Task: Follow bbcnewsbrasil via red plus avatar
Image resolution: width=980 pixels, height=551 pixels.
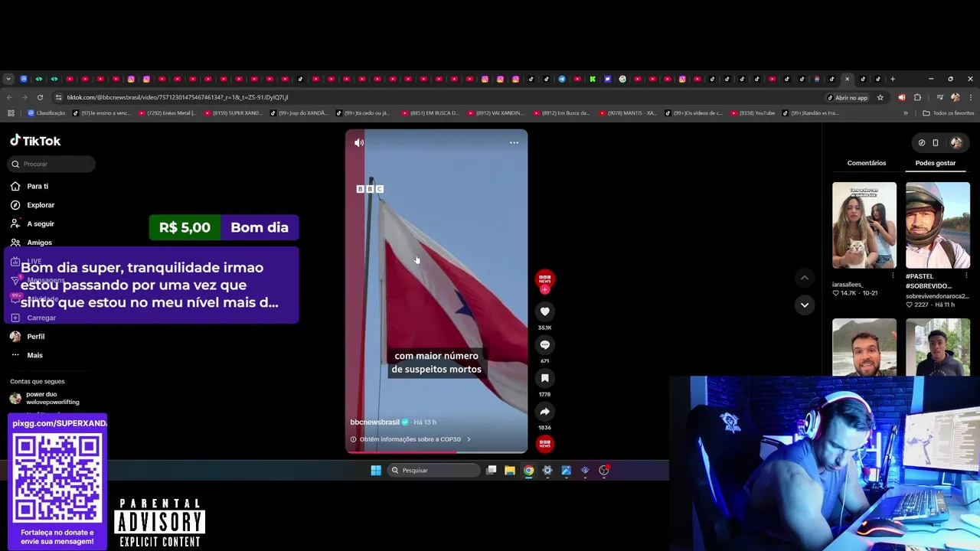Action: click(544, 289)
